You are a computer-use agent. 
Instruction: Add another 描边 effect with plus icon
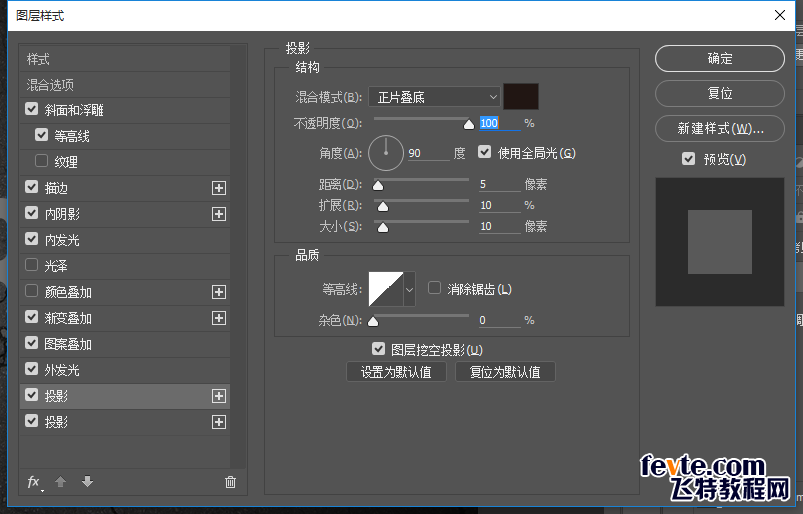219,188
